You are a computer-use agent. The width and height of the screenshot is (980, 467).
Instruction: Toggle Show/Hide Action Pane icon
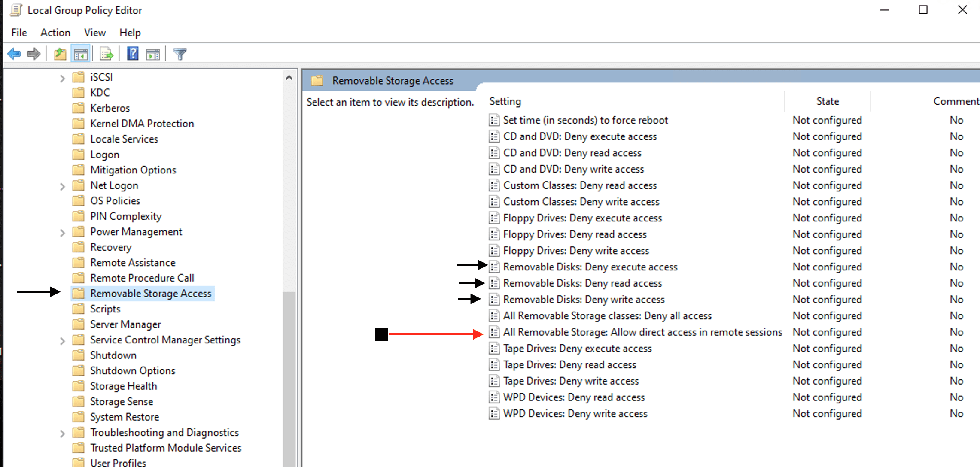pyautogui.click(x=153, y=54)
